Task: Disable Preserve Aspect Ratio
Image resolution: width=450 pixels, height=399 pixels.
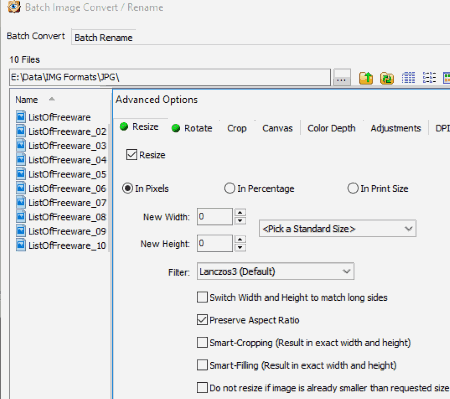Action: pos(202,320)
